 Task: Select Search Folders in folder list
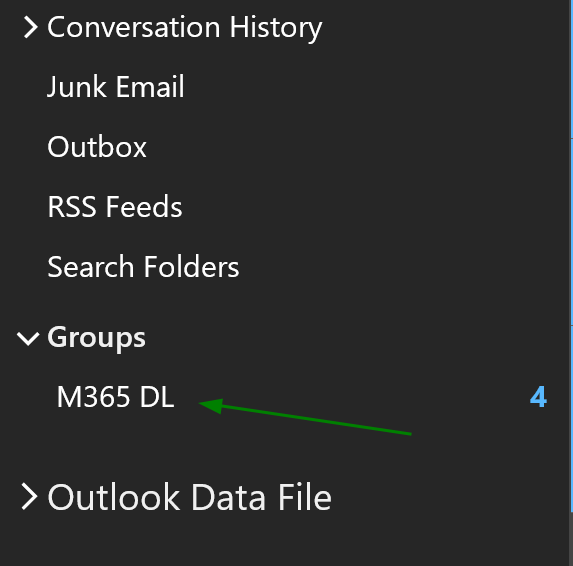143,267
